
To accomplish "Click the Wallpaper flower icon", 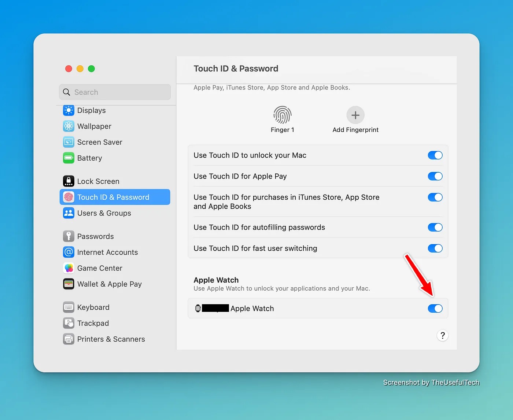I will (x=69, y=126).
